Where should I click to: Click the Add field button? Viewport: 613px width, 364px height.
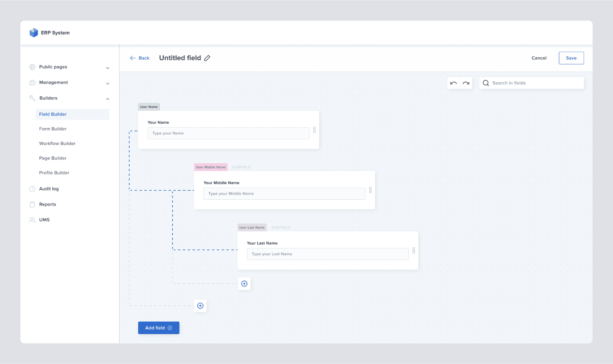point(158,328)
